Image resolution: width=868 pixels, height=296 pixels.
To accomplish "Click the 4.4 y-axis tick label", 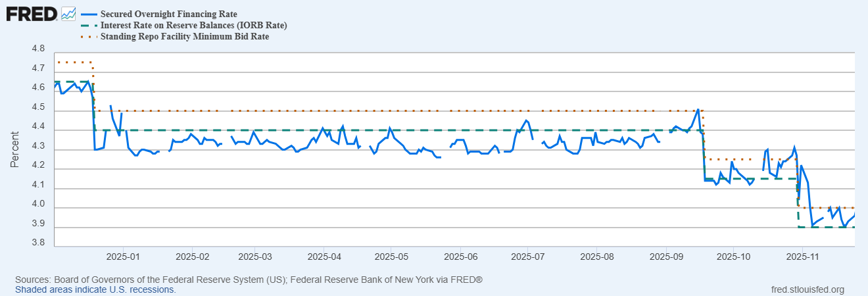I will (38, 127).
